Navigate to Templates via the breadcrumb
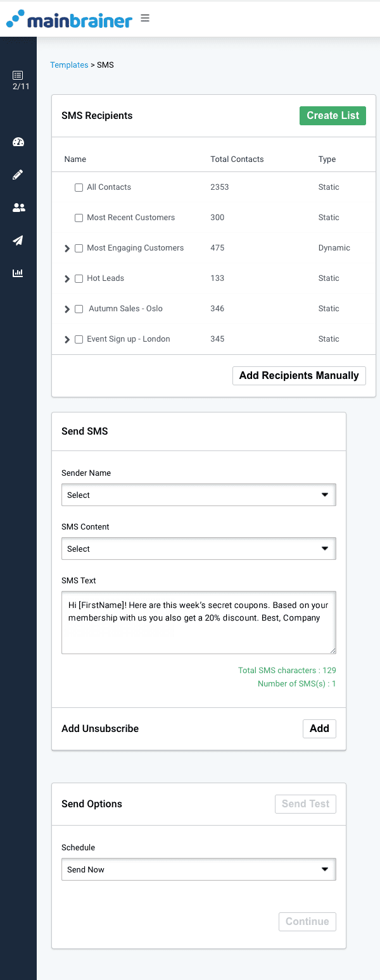 coord(69,65)
